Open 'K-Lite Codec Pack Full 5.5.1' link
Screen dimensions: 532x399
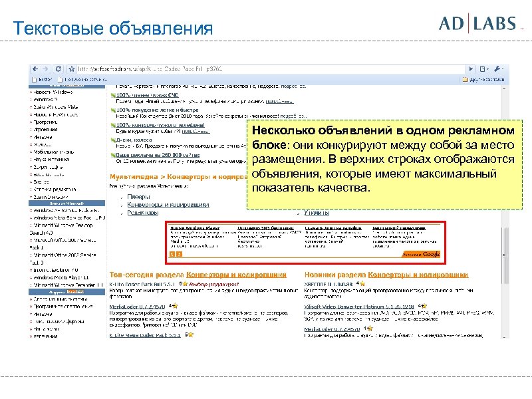pos(142,285)
